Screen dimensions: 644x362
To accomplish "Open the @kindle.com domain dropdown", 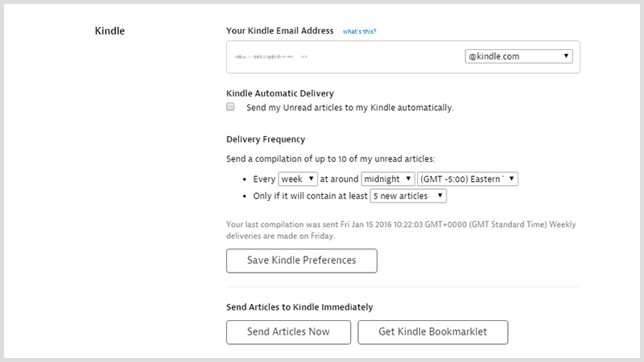I will click(518, 56).
